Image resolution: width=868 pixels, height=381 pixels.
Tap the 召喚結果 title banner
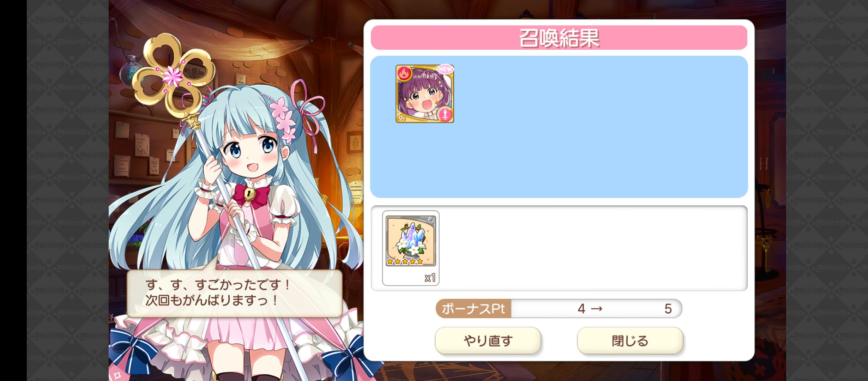[559, 38]
